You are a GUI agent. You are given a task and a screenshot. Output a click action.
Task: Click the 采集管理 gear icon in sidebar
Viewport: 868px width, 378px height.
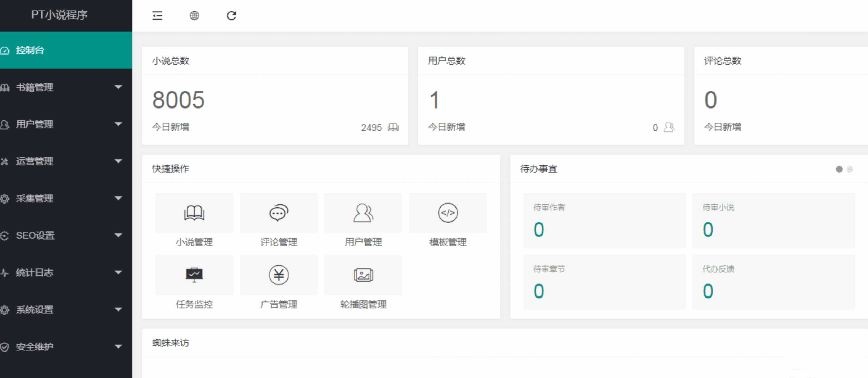pyautogui.click(x=5, y=199)
